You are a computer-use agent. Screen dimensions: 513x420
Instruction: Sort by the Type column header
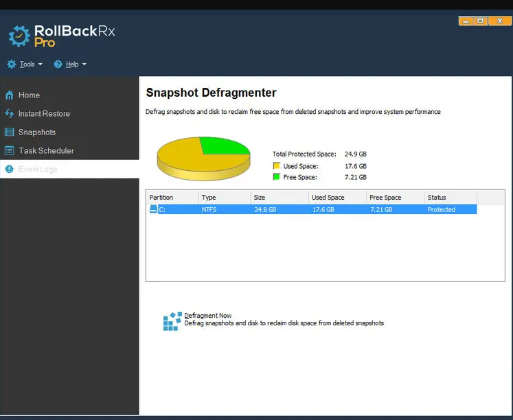click(225, 198)
